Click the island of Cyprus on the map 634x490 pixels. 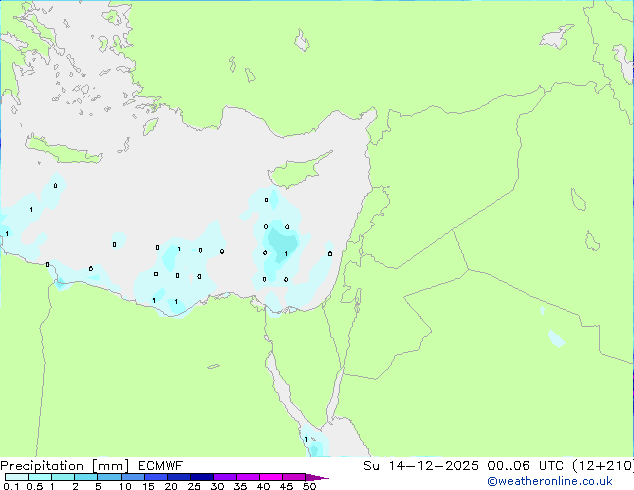(297, 172)
